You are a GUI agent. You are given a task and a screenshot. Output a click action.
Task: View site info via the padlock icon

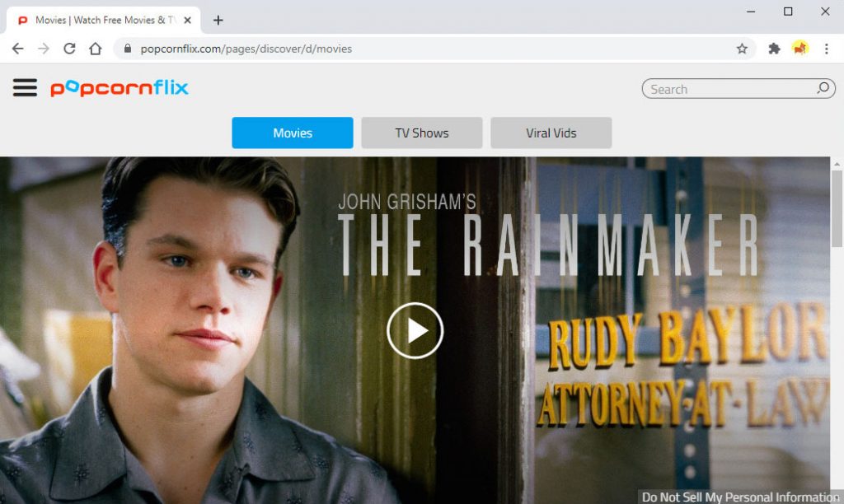click(x=128, y=49)
